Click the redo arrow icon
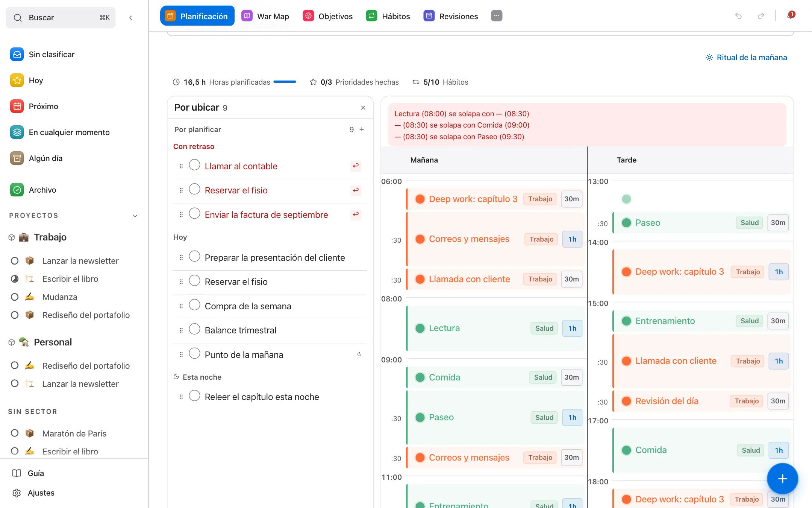The width and height of the screenshot is (812, 508). [761, 16]
